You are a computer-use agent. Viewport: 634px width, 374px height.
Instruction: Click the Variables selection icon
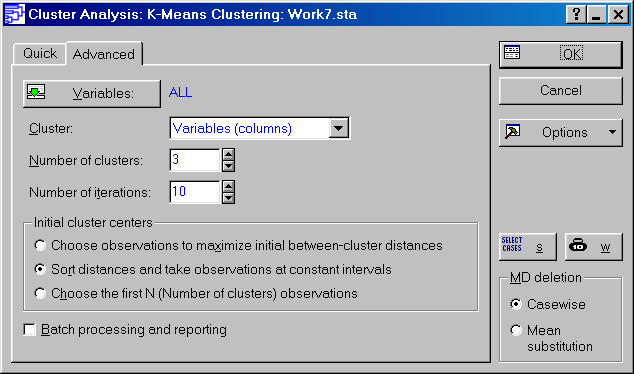(x=36, y=93)
